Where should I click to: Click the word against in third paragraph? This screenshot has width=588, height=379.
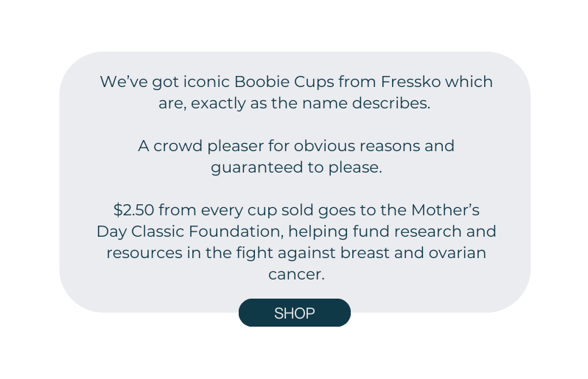coord(307,254)
